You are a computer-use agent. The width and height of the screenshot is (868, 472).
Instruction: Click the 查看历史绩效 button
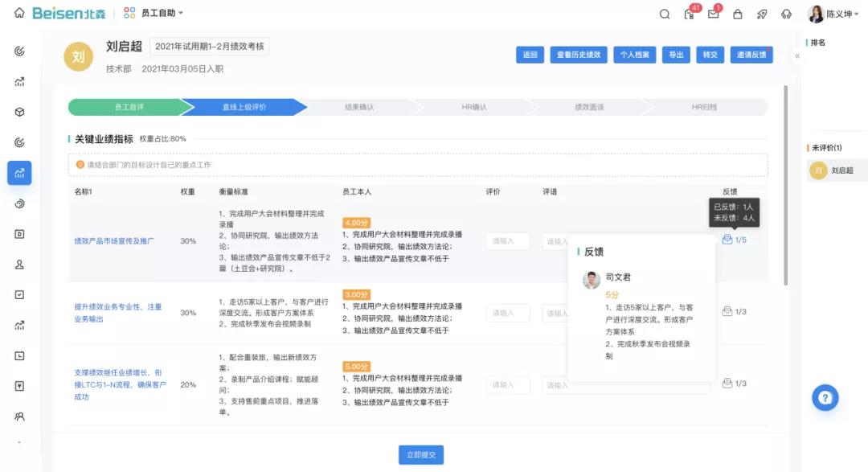pyautogui.click(x=577, y=55)
